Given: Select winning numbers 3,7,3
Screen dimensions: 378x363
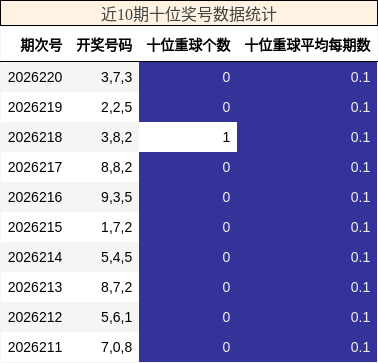Looking at the screenshot, I should pyautogui.click(x=117, y=77).
